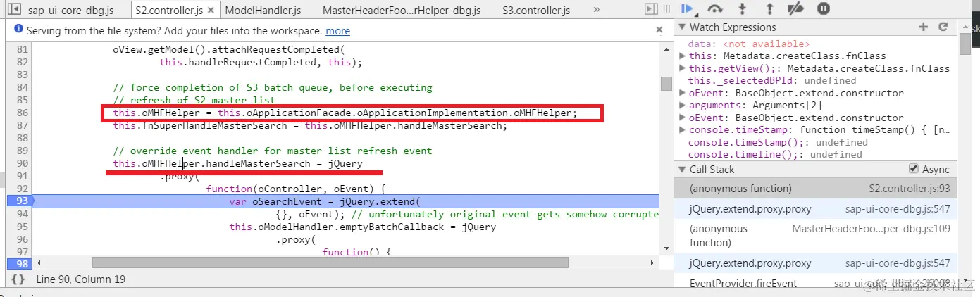980x297 pixels.
Task: Click 'Line 90, Column 19' status text
Action: point(81,279)
